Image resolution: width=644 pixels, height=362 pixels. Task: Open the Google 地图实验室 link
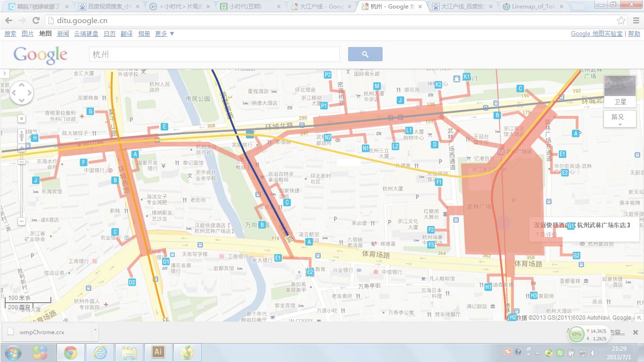tap(596, 34)
